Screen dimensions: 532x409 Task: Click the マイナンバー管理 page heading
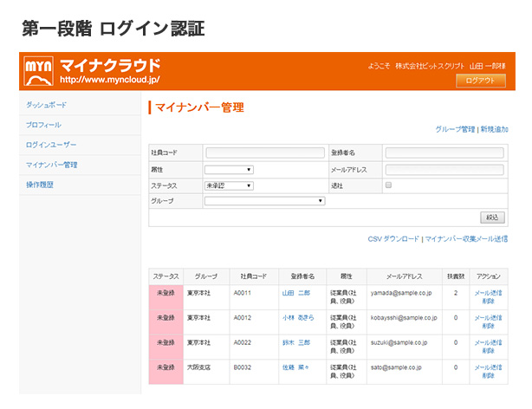pyautogui.click(x=199, y=107)
